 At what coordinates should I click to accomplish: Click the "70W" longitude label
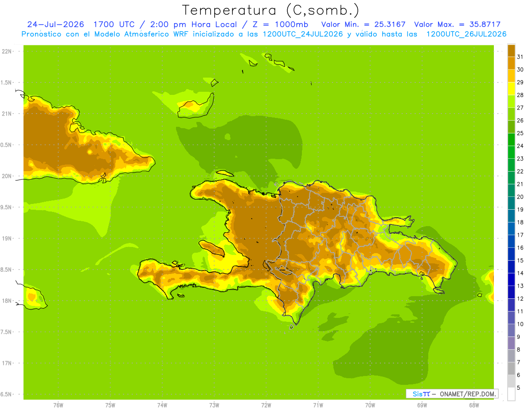click(x=370, y=405)
